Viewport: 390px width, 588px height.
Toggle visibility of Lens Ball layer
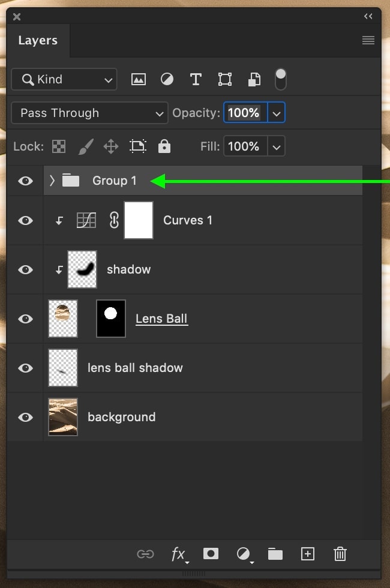(25, 319)
